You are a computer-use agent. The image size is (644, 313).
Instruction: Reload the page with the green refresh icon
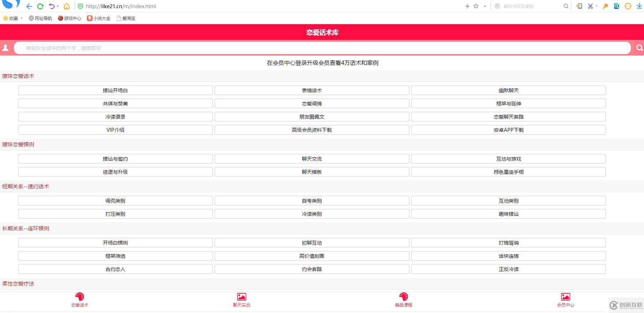click(x=40, y=6)
